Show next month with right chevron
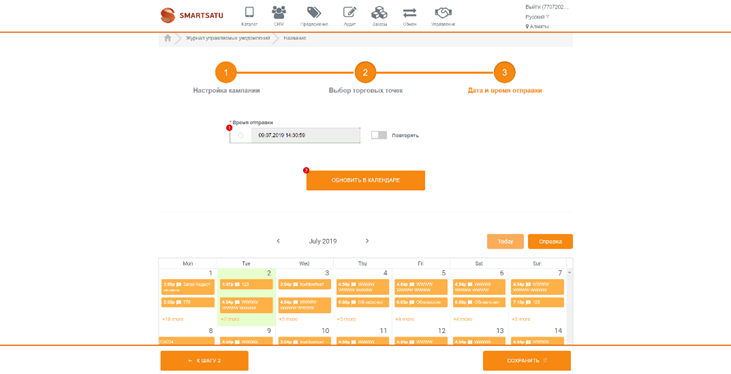This screenshot has width=731, height=374. click(x=367, y=241)
